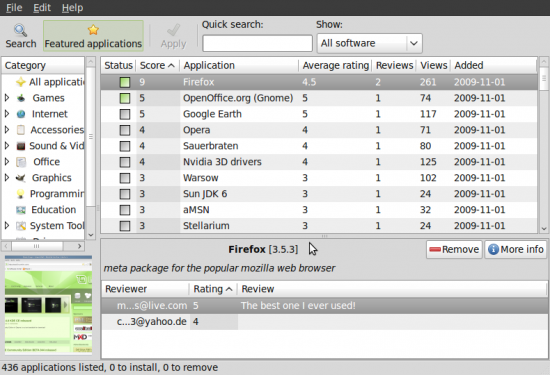
Task: Click the Office category icon
Action: click(21, 162)
